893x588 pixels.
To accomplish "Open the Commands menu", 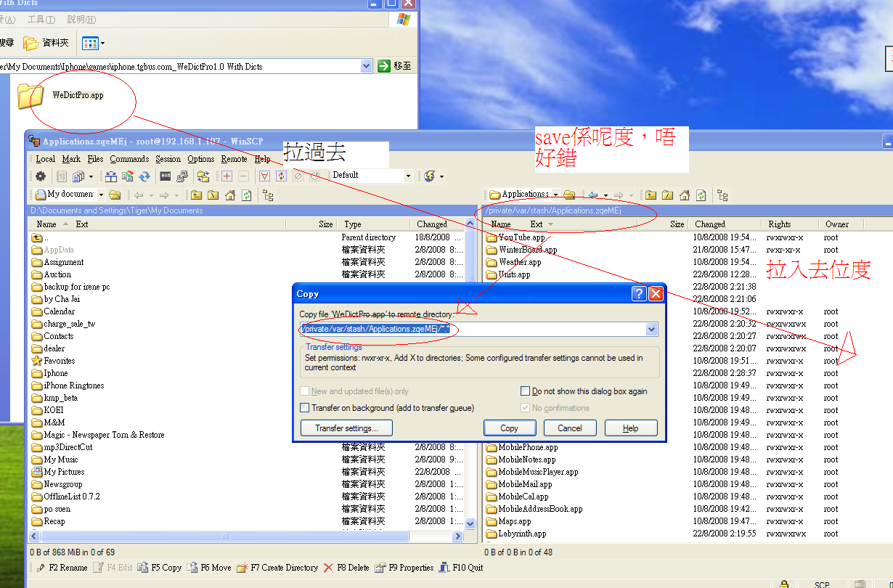I will coord(129,159).
